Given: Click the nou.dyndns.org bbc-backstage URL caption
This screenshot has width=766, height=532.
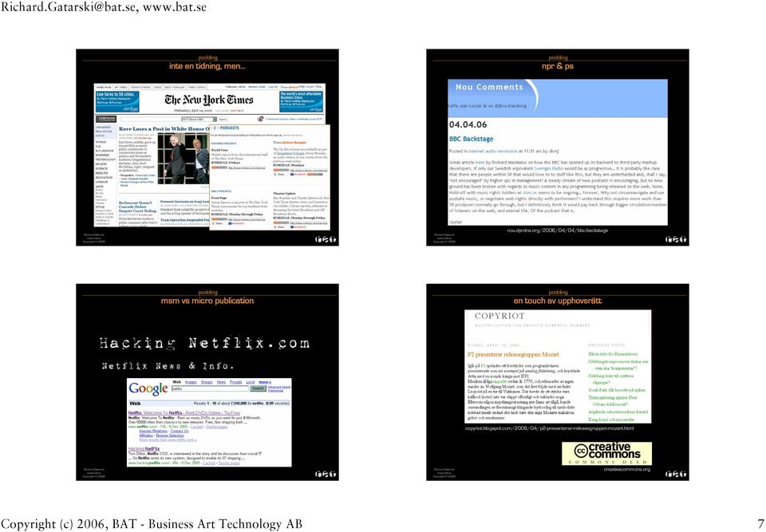Looking at the screenshot, I should (558, 230).
